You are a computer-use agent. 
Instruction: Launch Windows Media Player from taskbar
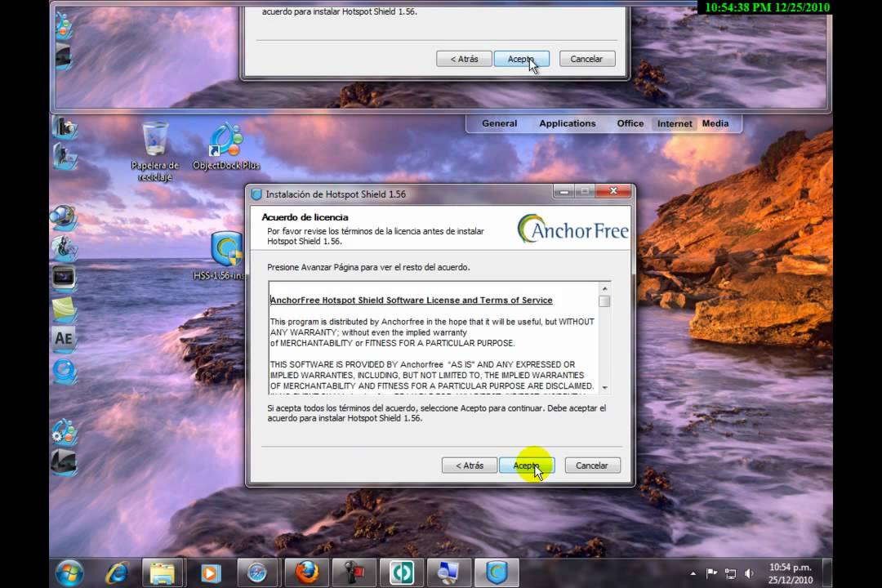click(210, 572)
